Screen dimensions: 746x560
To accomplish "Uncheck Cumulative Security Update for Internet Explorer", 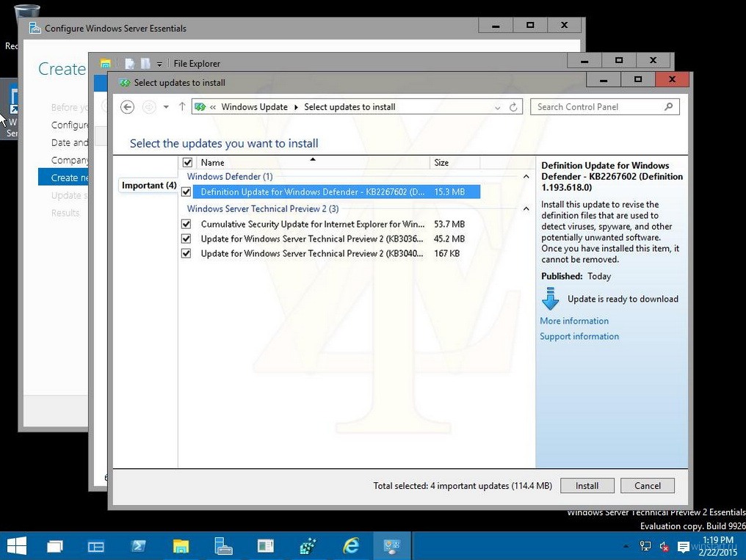I will 186,224.
